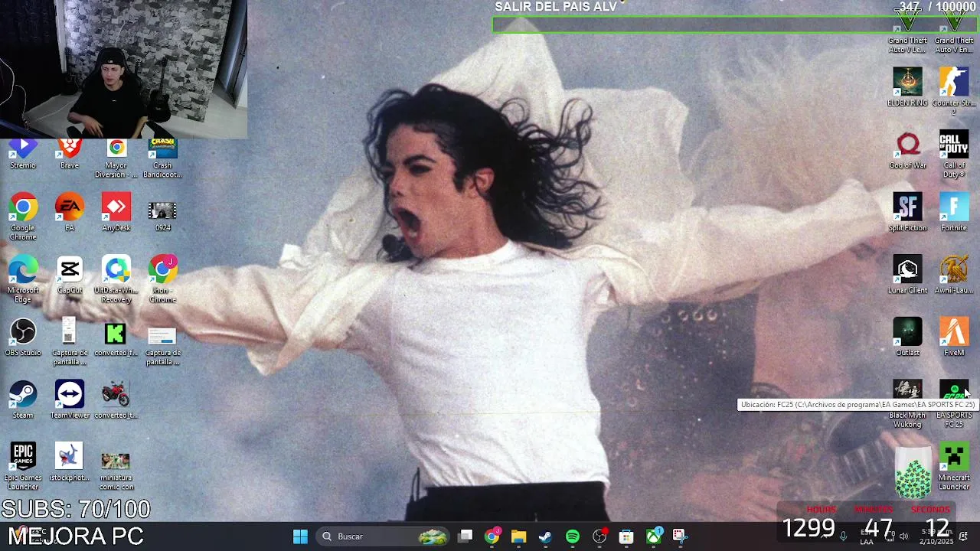Select the Counter-Strike 2 desktop icon
The width and height of the screenshot is (980, 551).
pyautogui.click(x=954, y=91)
